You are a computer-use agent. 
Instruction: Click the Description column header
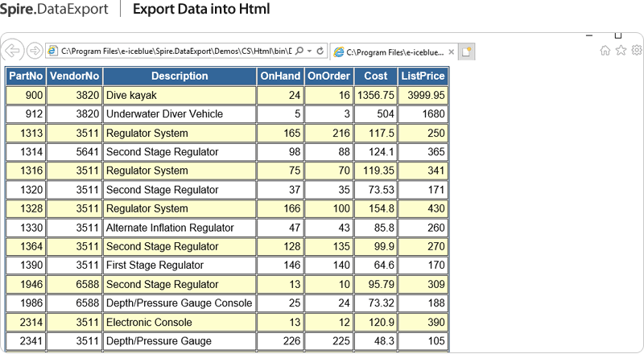(180, 76)
